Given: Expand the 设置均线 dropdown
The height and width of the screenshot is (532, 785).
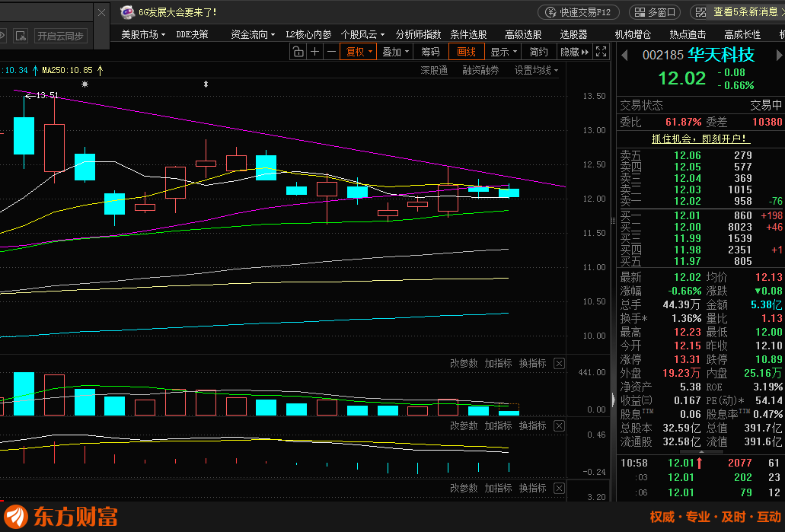Looking at the screenshot, I should coord(536,71).
